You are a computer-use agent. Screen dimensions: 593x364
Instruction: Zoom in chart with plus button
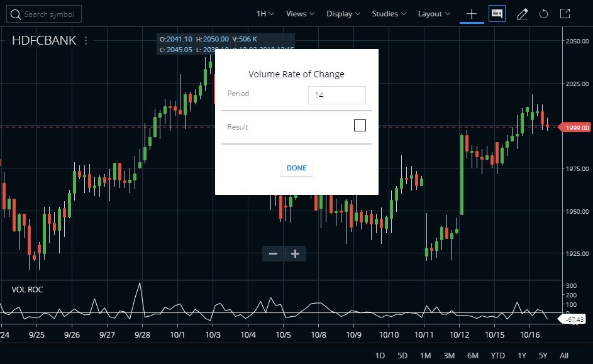296,253
